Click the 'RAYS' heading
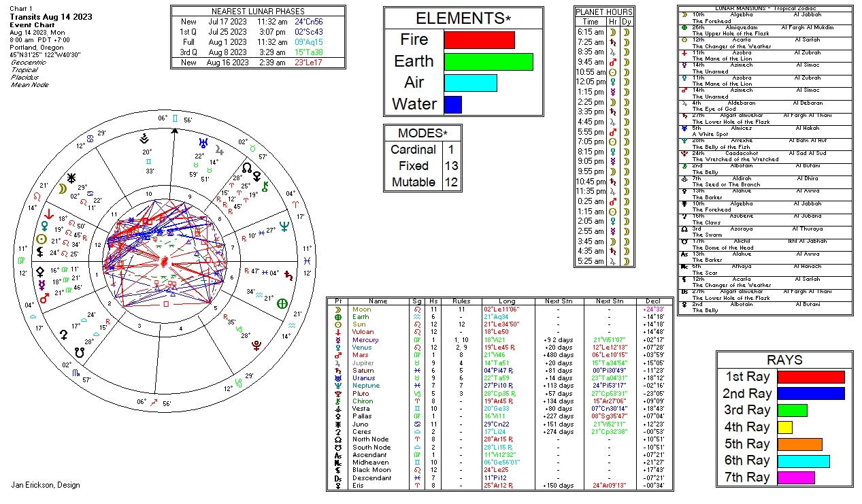Image resolution: width=862 pixels, height=504 pixels. [x=784, y=360]
